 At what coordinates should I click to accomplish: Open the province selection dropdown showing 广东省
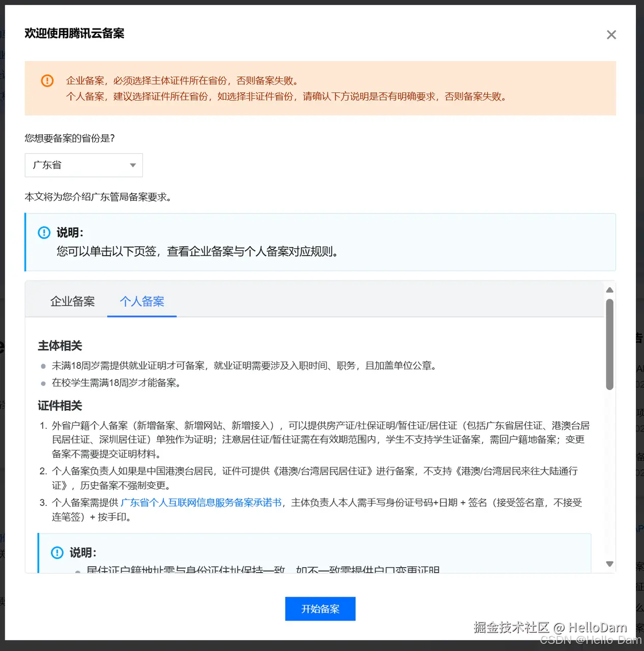(x=83, y=165)
